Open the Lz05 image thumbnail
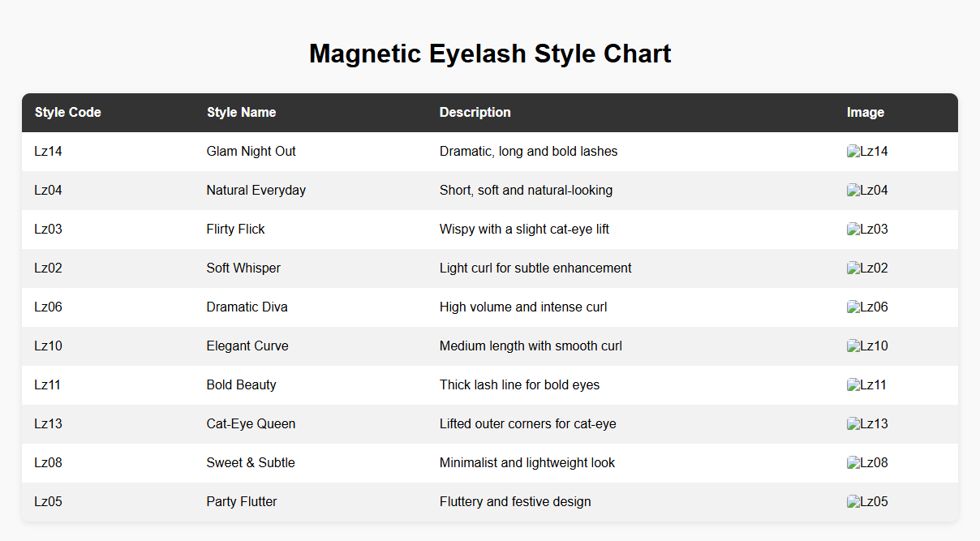980x541 pixels. click(866, 502)
